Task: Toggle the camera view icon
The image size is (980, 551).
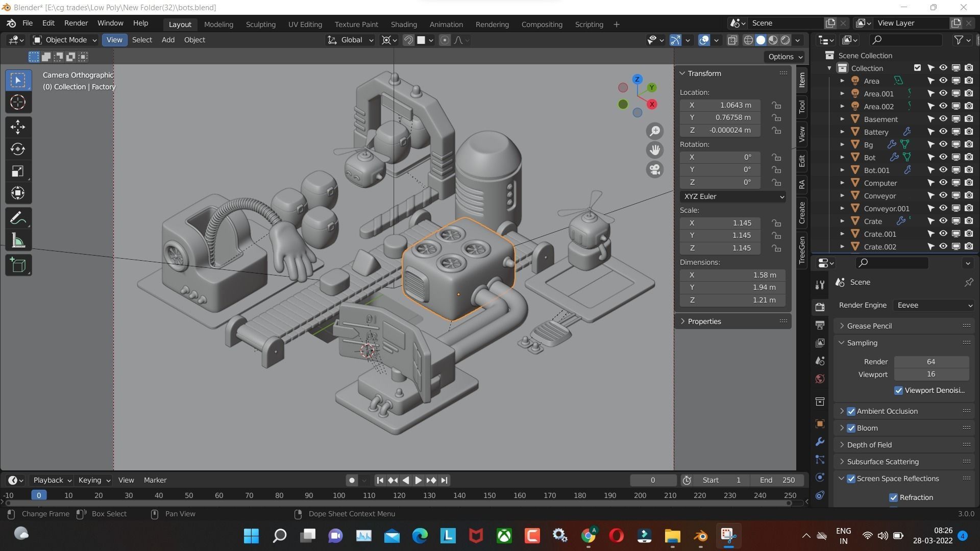Action: 655,169
